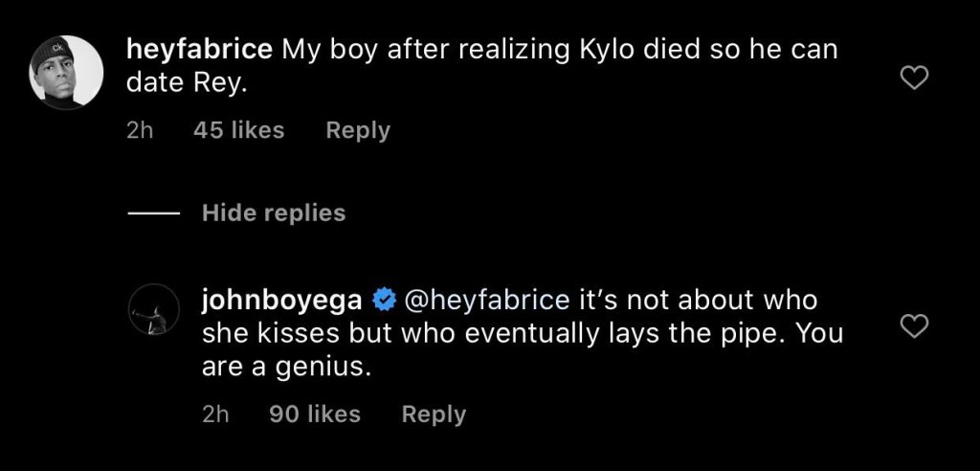Viewport: 980px width, 471px height.
Task: Open johnboyega's profile avatar
Action: point(153,310)
